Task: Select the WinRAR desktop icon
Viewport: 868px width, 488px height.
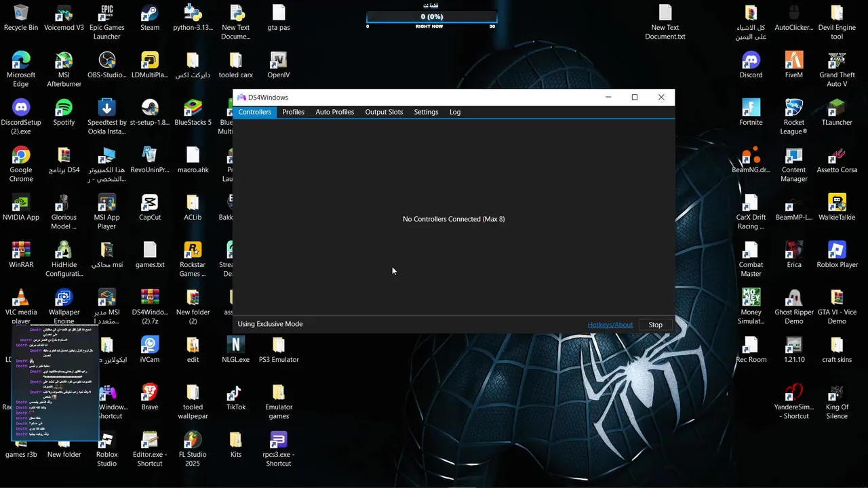Action: [21, 256]
